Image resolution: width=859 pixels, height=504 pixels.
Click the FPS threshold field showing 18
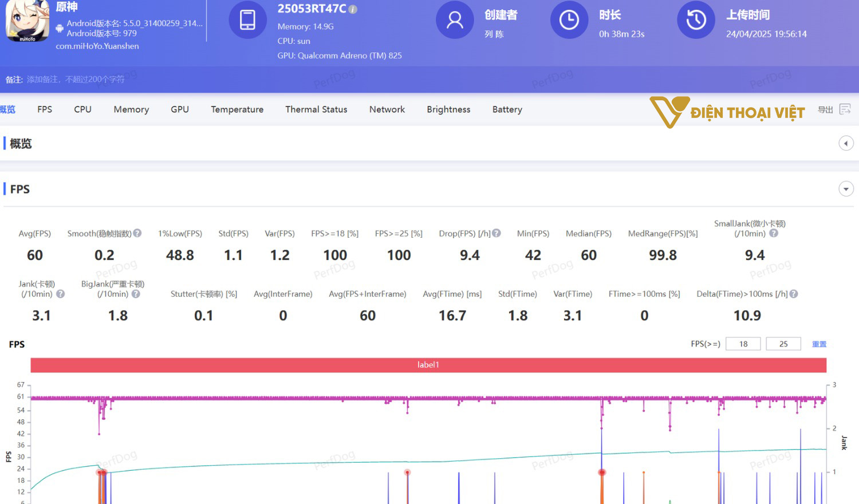point(743,344)
